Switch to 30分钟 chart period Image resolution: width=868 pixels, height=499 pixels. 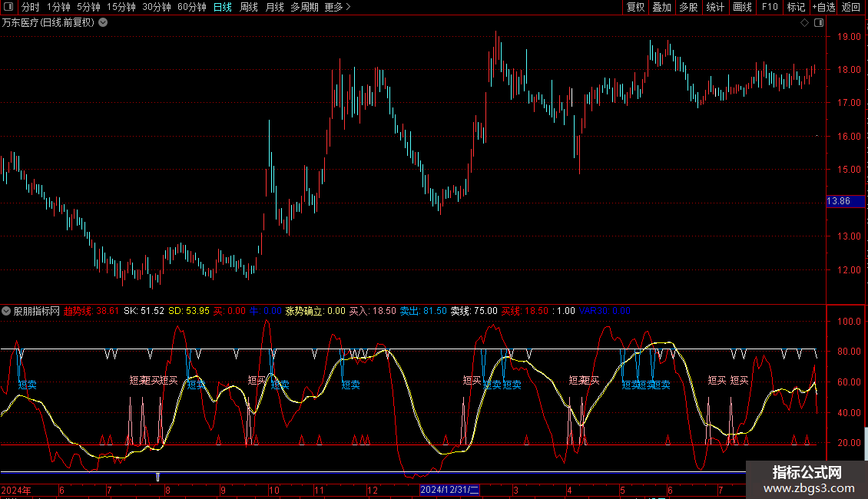pos(157,7)
